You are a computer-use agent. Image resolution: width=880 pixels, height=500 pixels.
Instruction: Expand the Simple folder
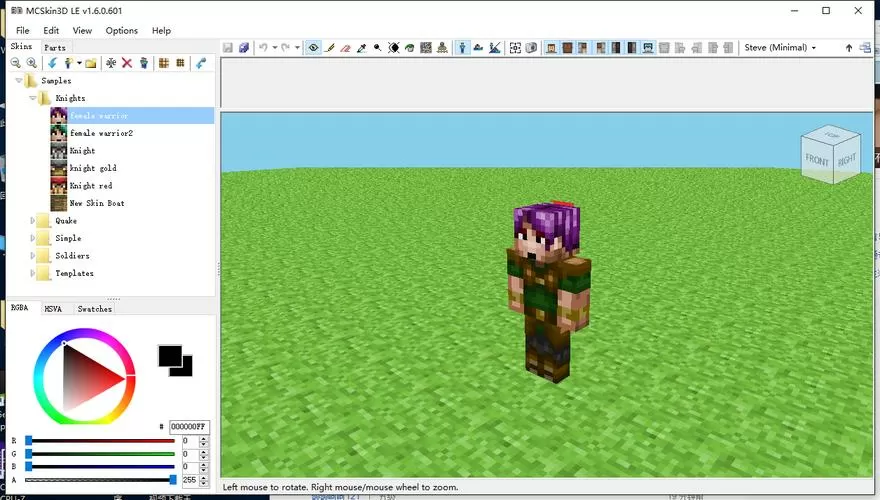pyautogui.click(x=32, y=238)
